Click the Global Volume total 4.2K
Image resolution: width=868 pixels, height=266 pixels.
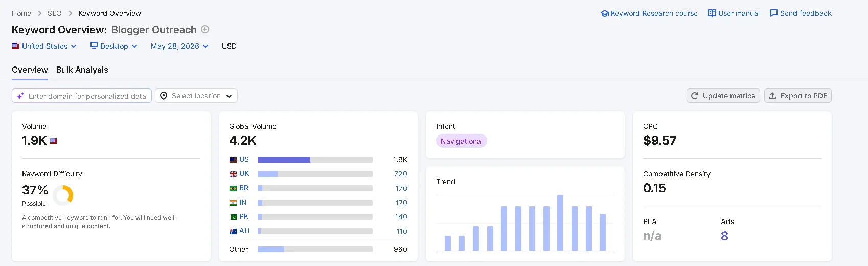pyautogui.click(x=243, y=140)
